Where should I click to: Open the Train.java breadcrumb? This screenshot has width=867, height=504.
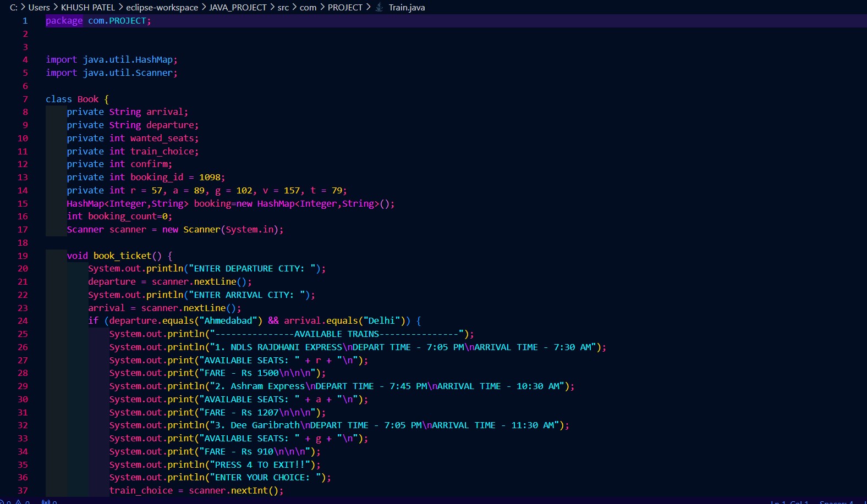point(407,7)
